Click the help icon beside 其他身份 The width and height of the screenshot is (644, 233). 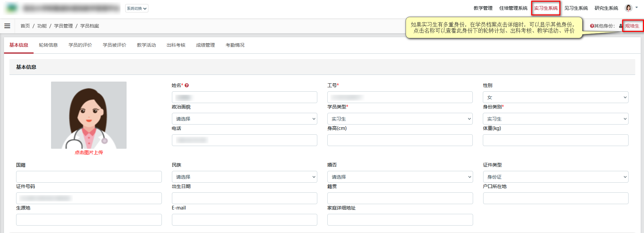pyautogui.click(x=592, y=26)
